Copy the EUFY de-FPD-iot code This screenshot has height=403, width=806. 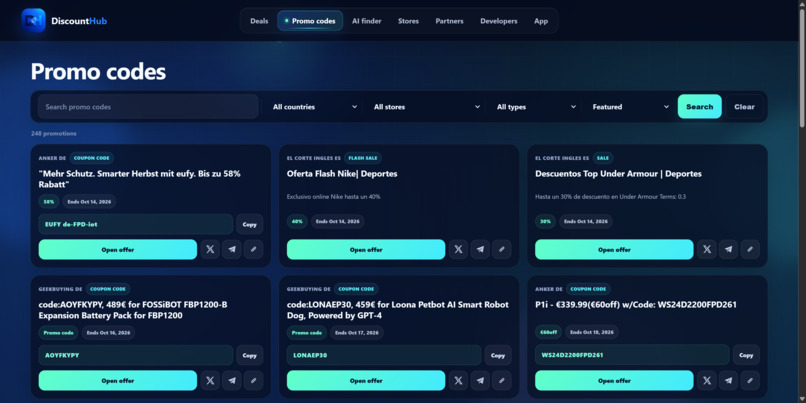point(249,224)
